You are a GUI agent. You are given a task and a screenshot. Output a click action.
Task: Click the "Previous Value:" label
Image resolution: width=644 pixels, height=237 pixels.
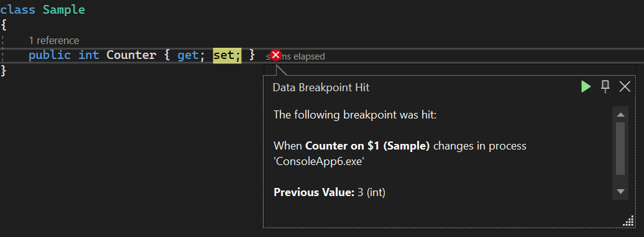tap(314, 192)
